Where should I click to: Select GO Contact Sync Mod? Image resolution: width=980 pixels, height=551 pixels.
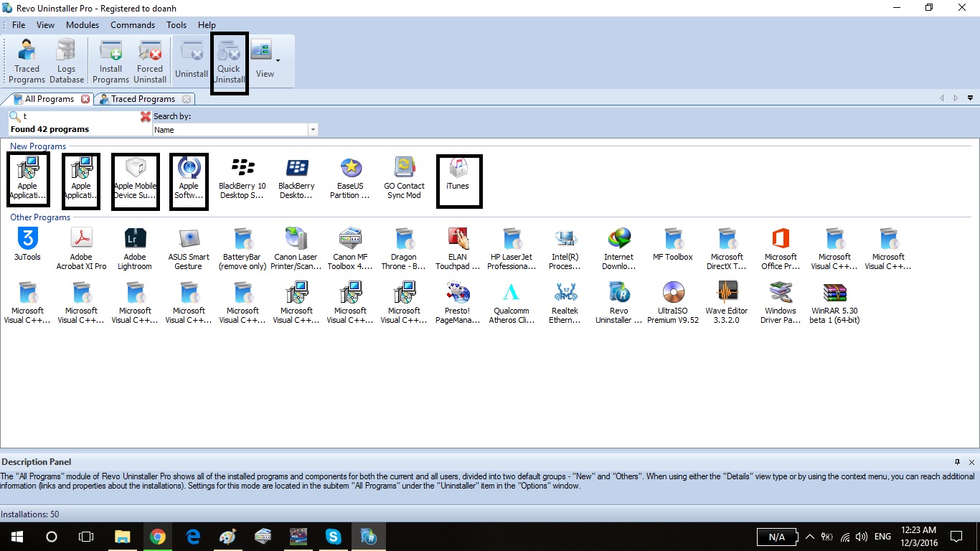tap(404, 179)
